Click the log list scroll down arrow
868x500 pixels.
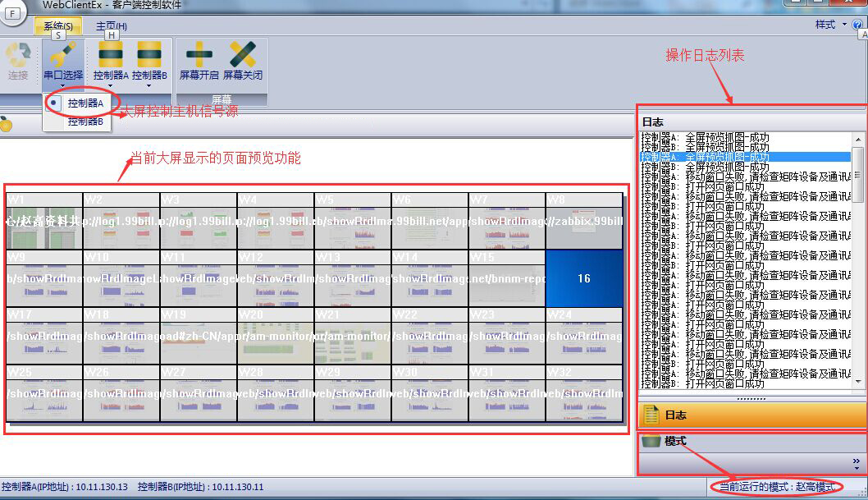pos(857,381)
